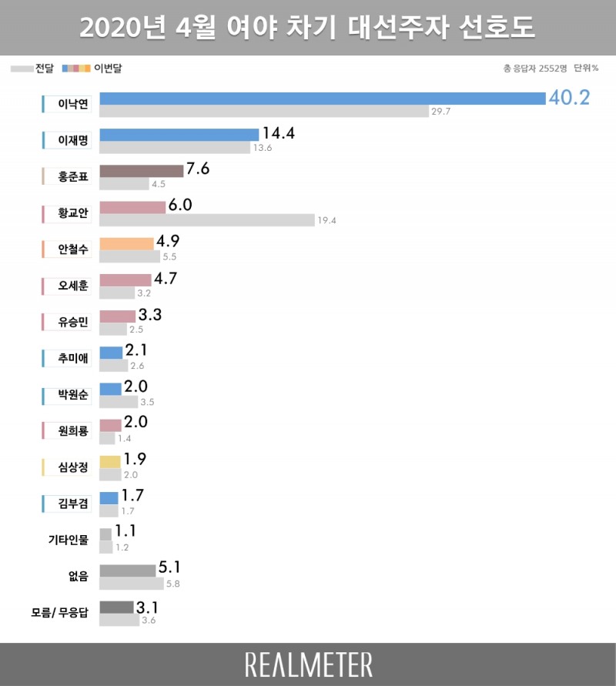
Task: Click the yellow 1.9 bar for 심상정
Action: (x=110, y=462)
